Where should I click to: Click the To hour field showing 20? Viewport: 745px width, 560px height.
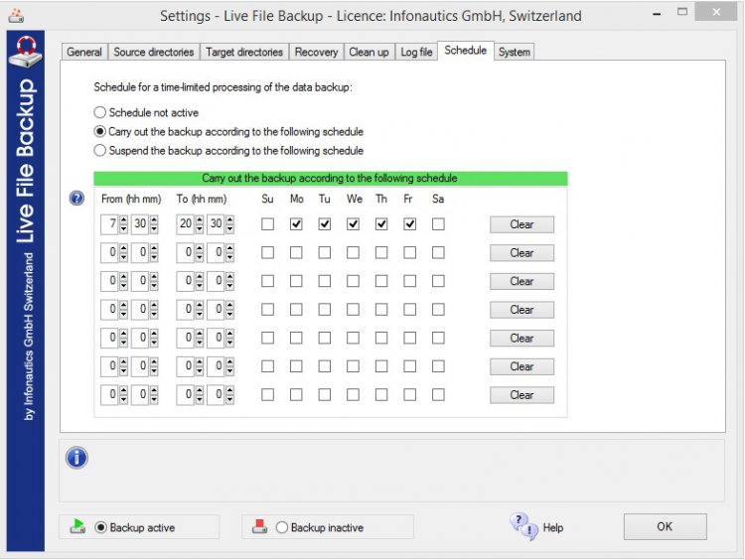click(186, 224)
